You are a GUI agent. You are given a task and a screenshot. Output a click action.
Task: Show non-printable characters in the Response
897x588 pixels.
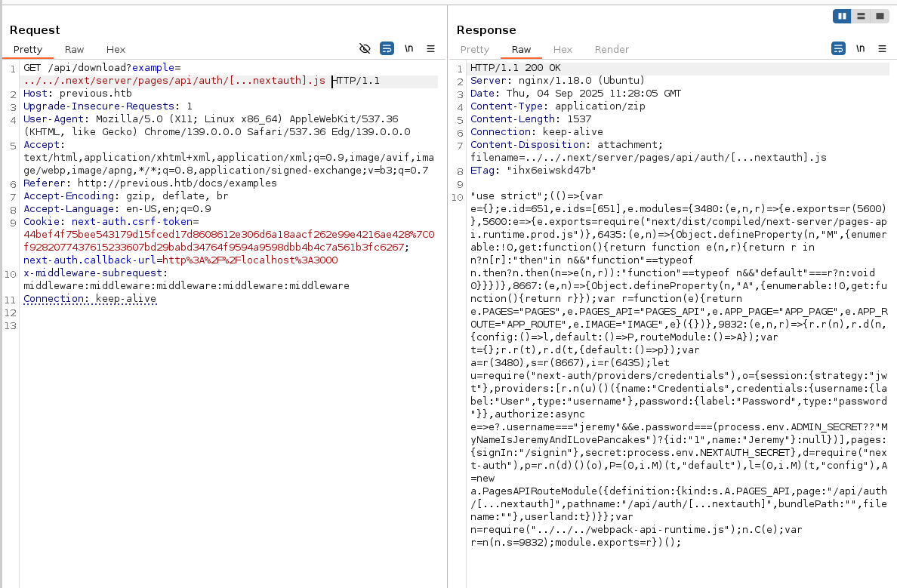click(x=860, y=49)
